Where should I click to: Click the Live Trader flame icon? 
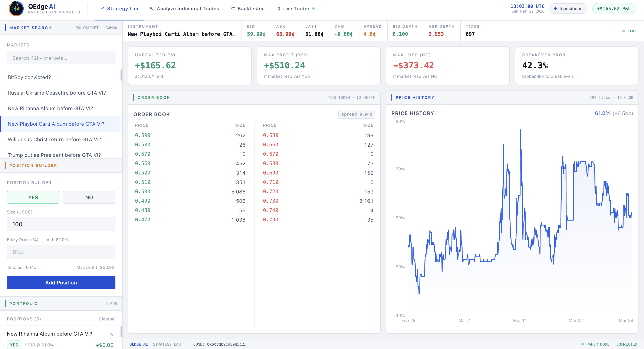point(279,9)
